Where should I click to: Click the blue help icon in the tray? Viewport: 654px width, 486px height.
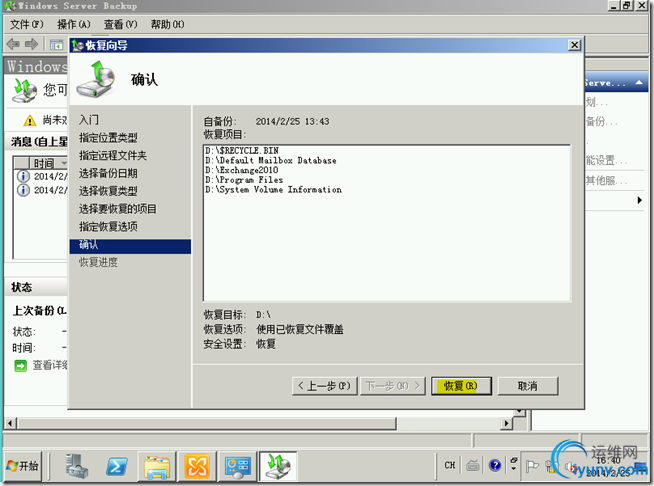[495, 465]
